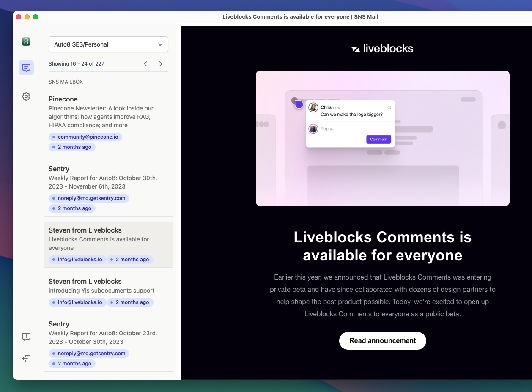Open settings gear icon in sidebar
This screenshot has width=532, height=392.
click(26, 96)
